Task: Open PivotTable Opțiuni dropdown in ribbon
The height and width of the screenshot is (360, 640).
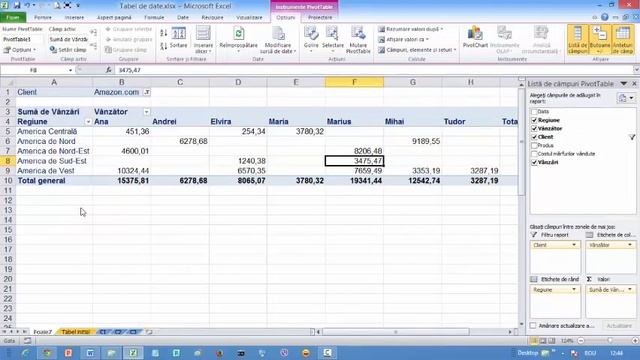Action: click(x=20, y=50)
